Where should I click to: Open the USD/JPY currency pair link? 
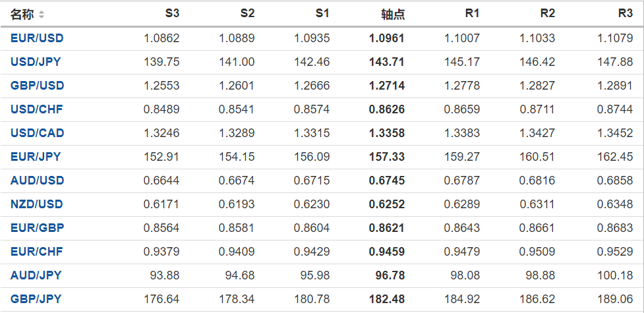point(36,62)
